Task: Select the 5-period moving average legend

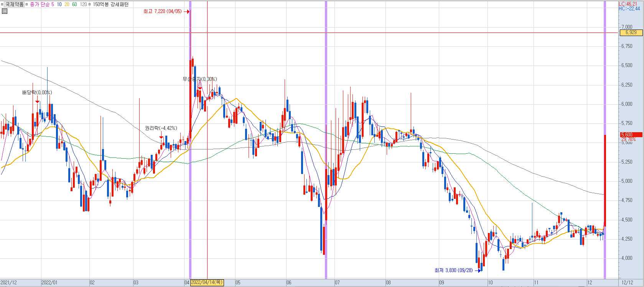Action: coord(53,4)
